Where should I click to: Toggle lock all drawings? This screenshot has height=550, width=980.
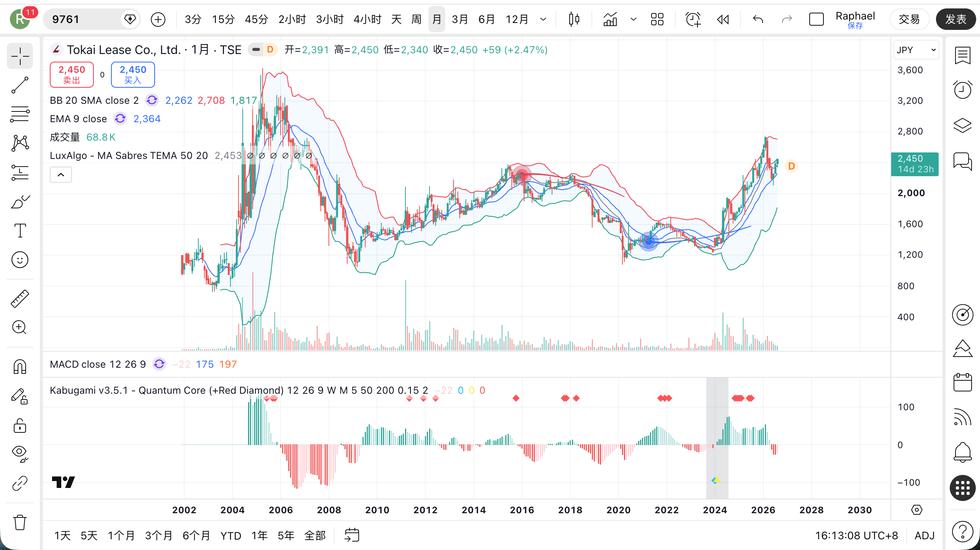point(20,425)
